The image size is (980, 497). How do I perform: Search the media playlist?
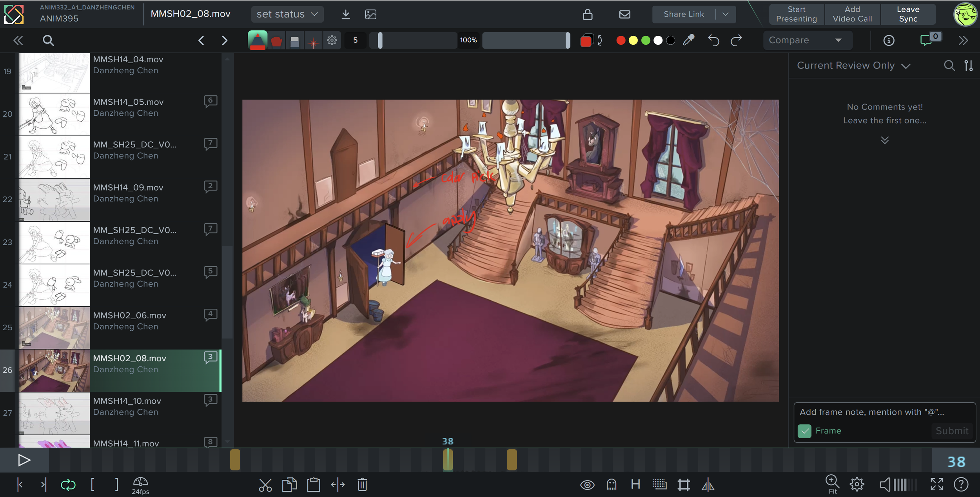click(48, 40)
